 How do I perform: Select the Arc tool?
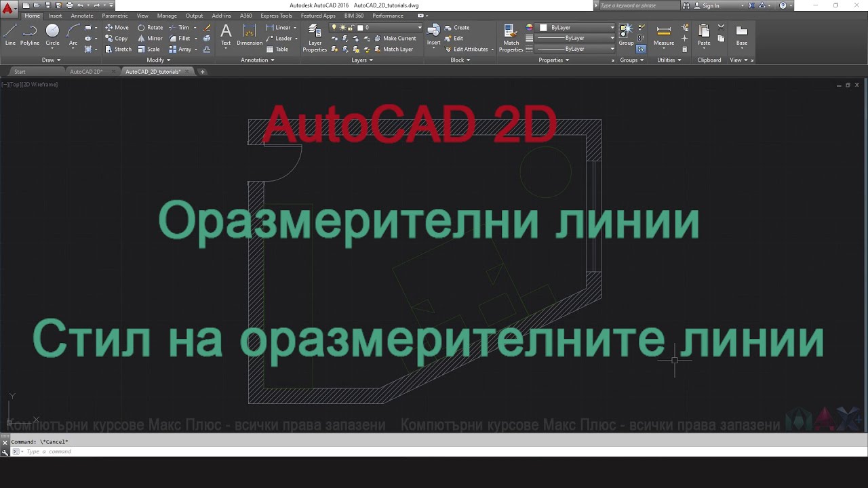click(73, 35)
